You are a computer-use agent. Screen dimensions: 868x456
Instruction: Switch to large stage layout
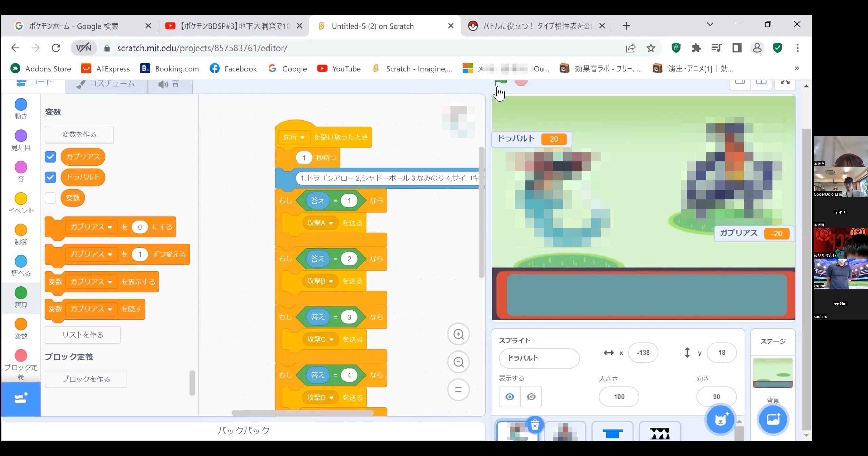[x=761, y=83]
